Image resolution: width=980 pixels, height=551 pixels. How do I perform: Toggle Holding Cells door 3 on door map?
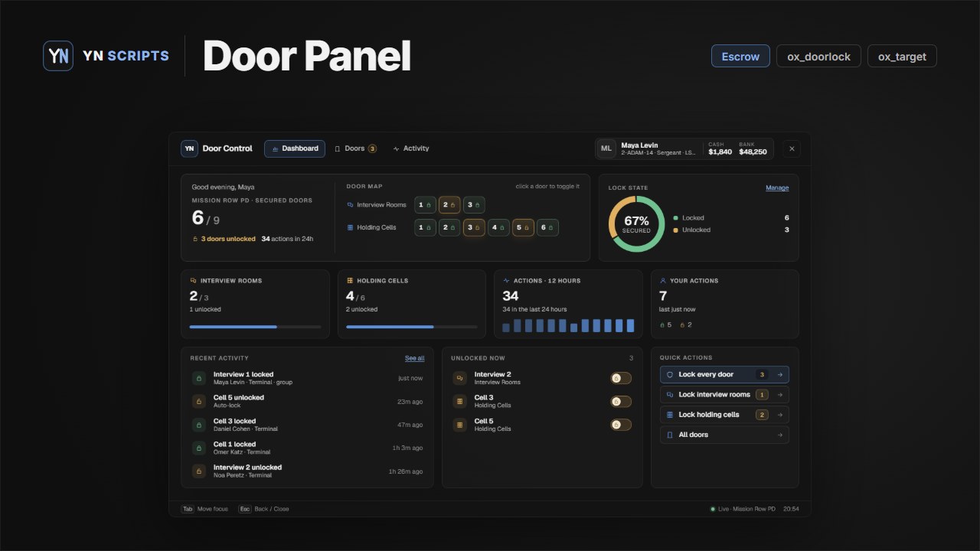coord(474,227)
